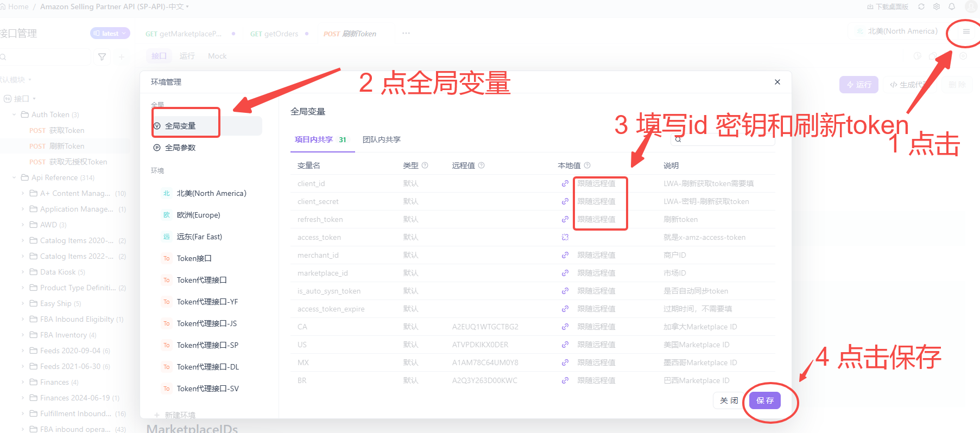This screenshot has width=980, height=433.
Task: Open the 接口 dropdown in sidebar tree
Action: (20, 99)
